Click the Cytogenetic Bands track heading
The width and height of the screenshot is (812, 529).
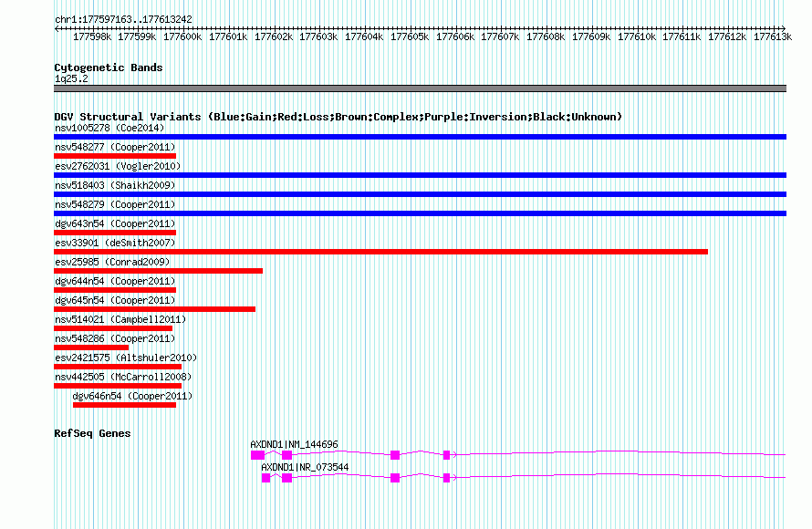coord(109,67)
